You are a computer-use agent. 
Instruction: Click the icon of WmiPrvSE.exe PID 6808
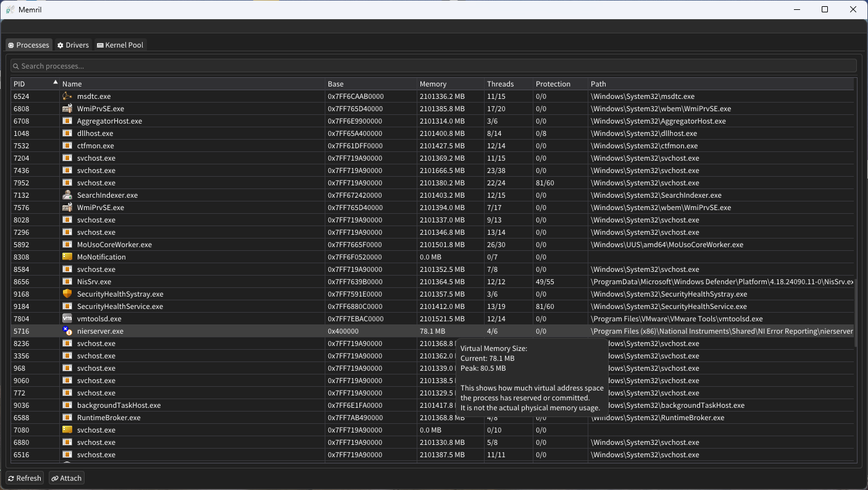pyautogui.click(x=67, y=109)
